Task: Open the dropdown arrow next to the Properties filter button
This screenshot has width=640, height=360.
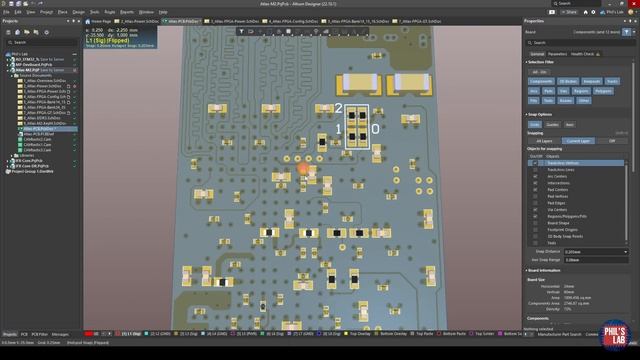Action: point(634,32)
